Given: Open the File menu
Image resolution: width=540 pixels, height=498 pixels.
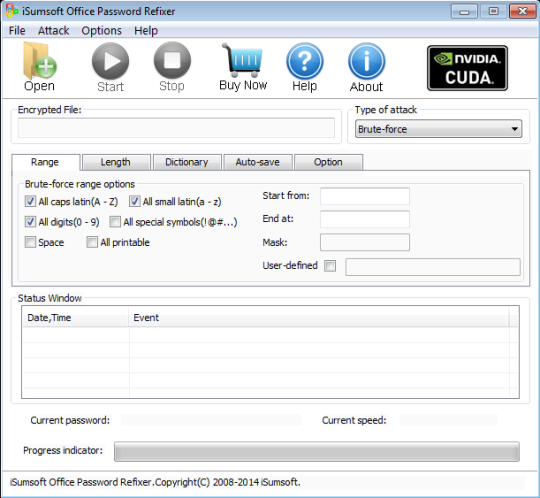Looking at the screenshot, I should click(x=17, y=31).
